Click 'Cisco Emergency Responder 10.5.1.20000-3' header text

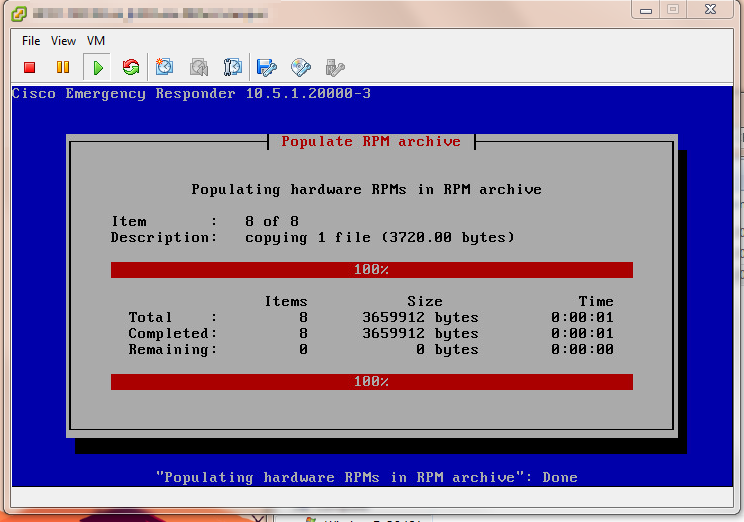coord(191,93)
